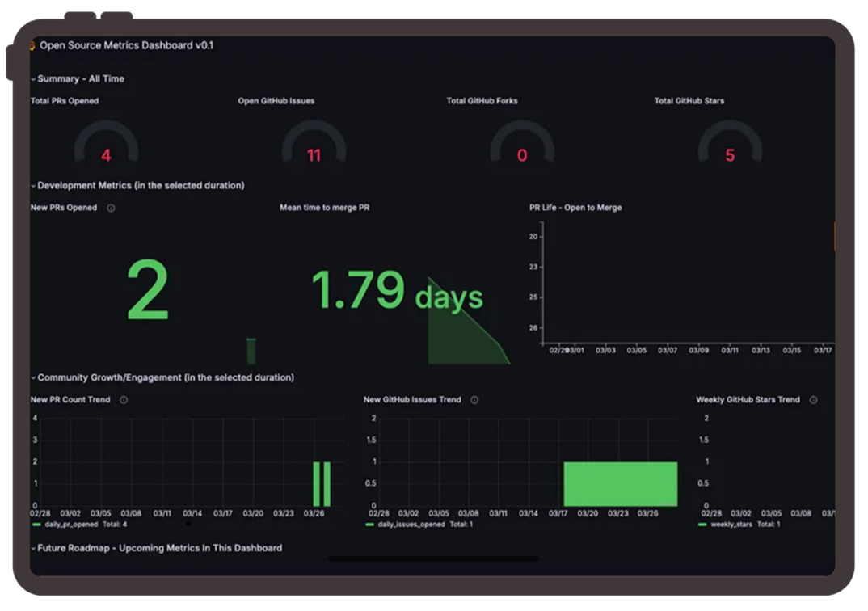Collapse the Community Growth/Engagement row
Image resolution: width=868 pixels, height=611 pixels.
[x=162, y=377]
